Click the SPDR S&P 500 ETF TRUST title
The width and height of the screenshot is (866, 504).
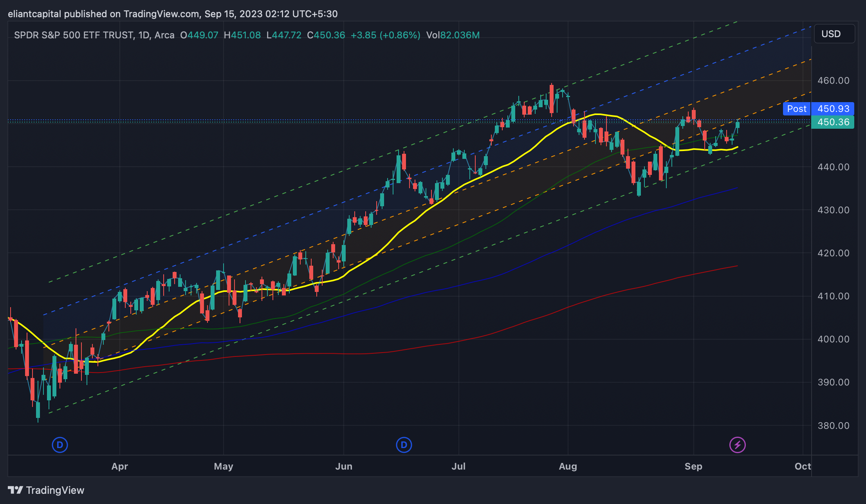coord(74,35)
